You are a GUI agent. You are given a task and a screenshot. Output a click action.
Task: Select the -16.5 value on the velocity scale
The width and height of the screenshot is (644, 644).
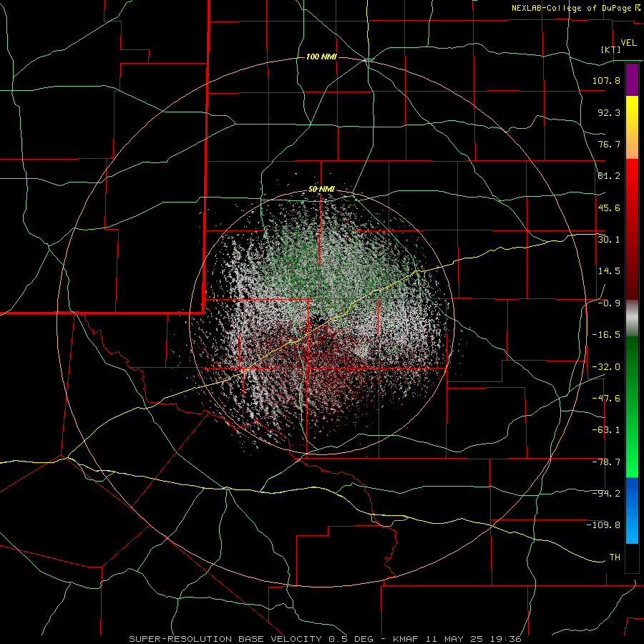coord(606,335)
